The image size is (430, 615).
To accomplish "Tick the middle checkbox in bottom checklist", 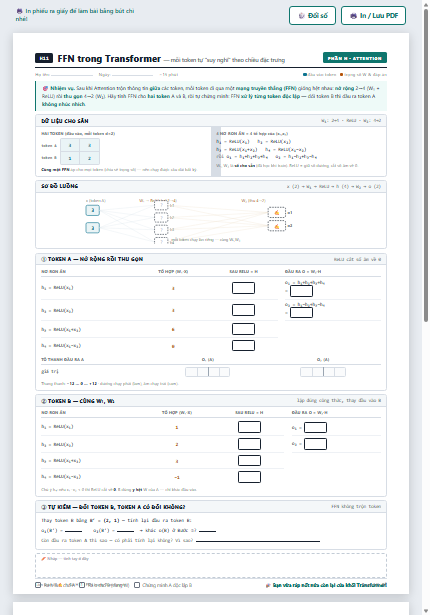I will 82,585.
